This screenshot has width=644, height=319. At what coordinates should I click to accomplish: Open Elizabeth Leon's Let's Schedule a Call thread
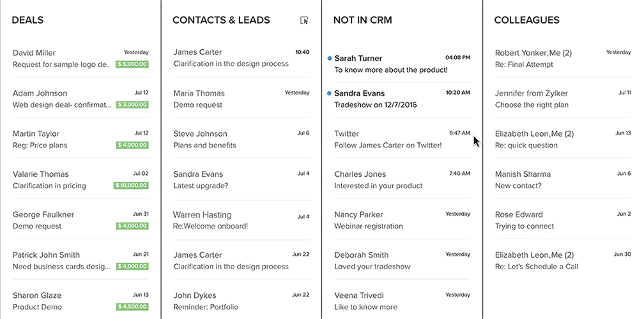click(x=563, y=260)
